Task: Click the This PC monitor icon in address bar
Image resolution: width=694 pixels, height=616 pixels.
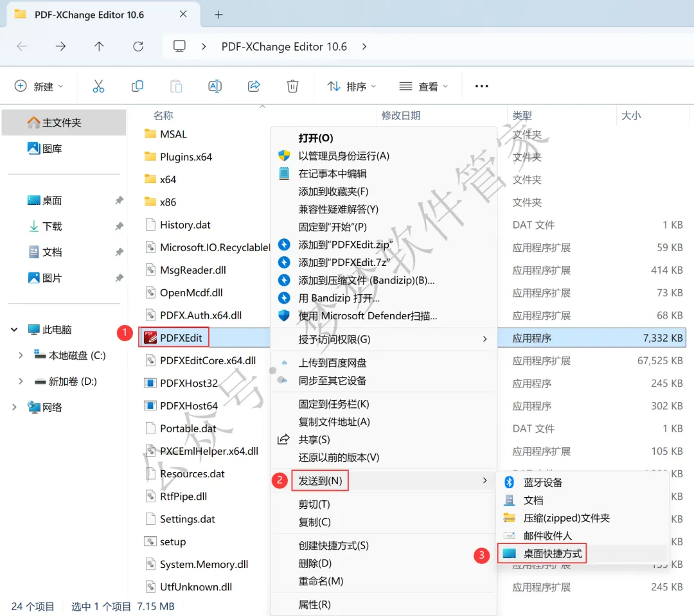Action: [x=179, y=46]
